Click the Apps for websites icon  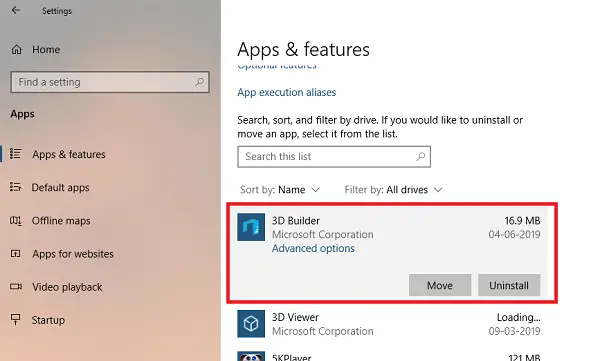coord(16,253)
